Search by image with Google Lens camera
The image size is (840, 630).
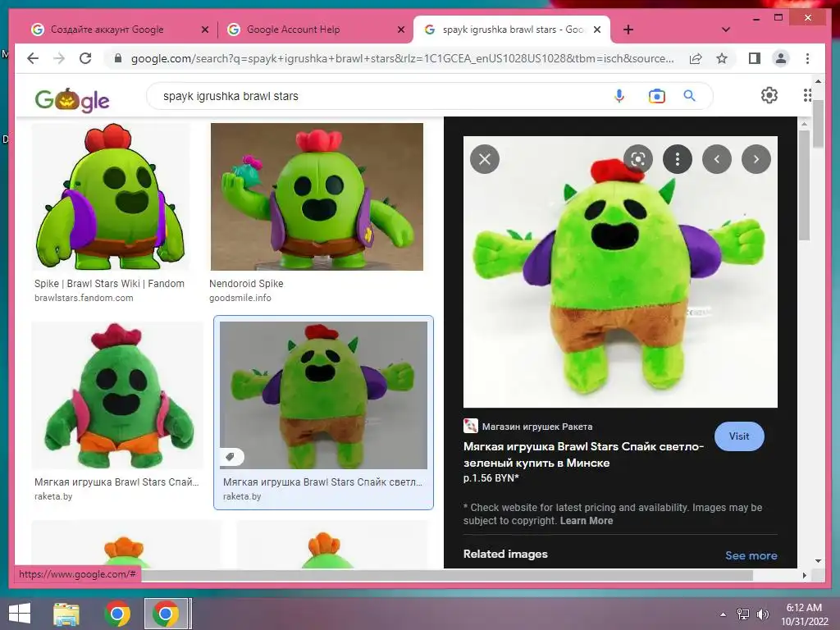(x=657, y=96)
